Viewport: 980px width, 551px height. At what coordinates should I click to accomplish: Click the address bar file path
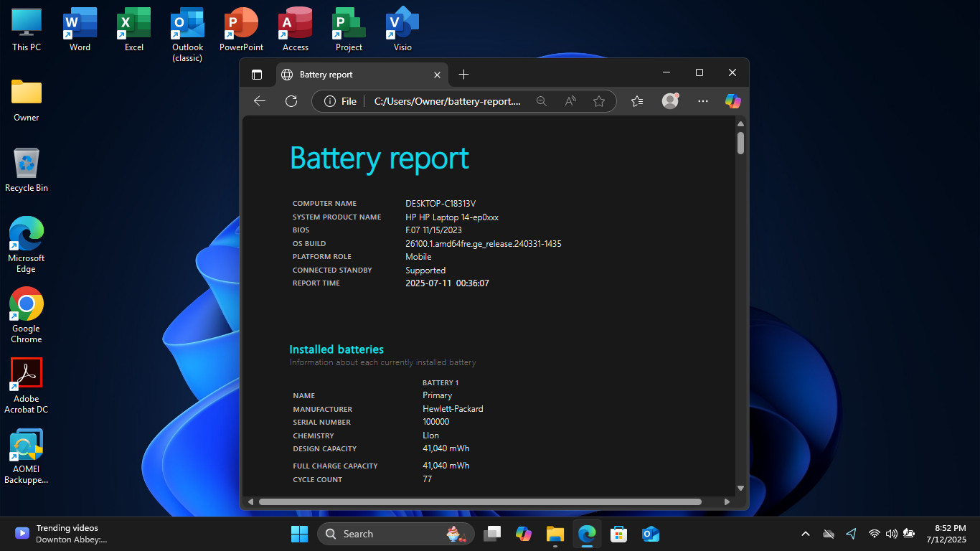pos(448,101)
